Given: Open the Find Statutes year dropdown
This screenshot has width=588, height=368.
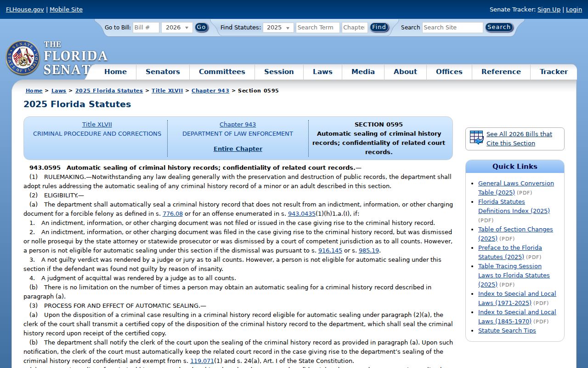Looking at the screenshot, I should pos(279,28).
